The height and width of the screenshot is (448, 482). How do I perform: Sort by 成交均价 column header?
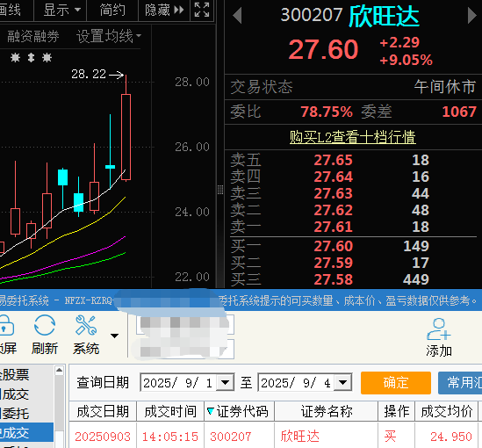[x=446, y=411]
